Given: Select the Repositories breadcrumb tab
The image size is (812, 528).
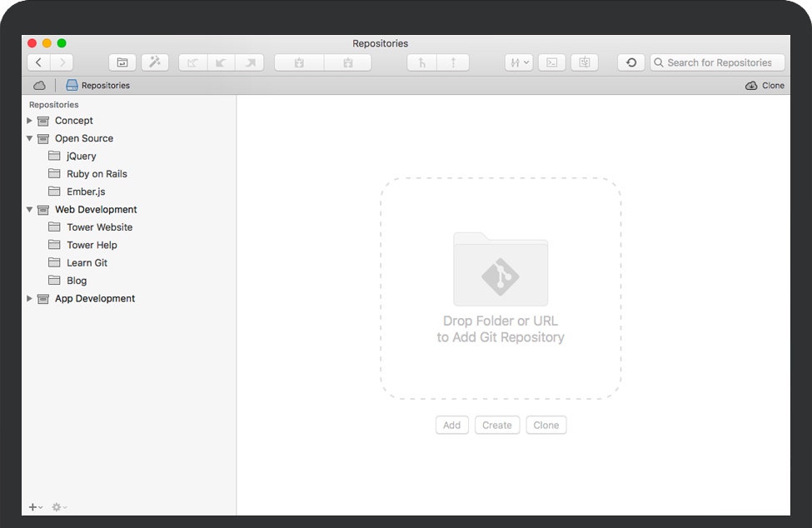Looking at the screenshot, I should tap(98, 85).
